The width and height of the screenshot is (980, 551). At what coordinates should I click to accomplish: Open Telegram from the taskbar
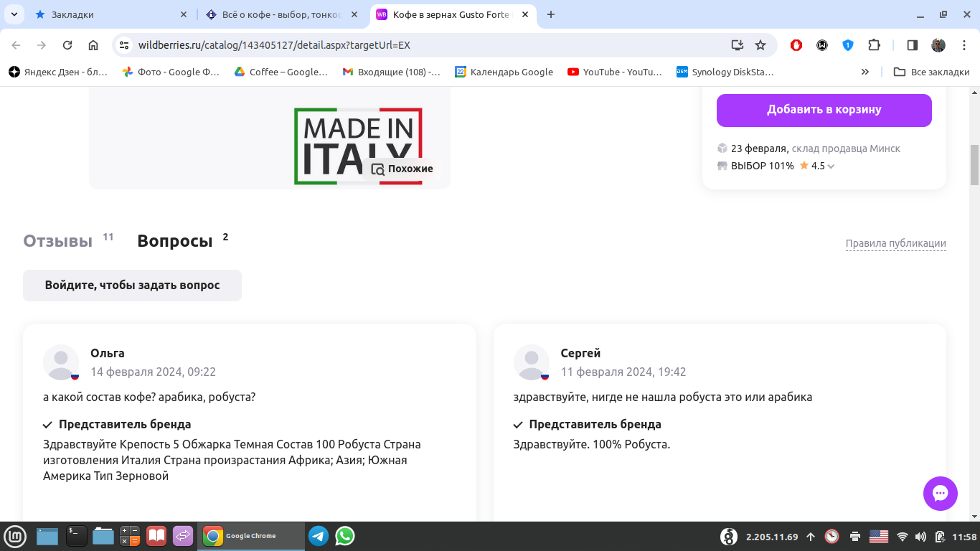point(319,536)
